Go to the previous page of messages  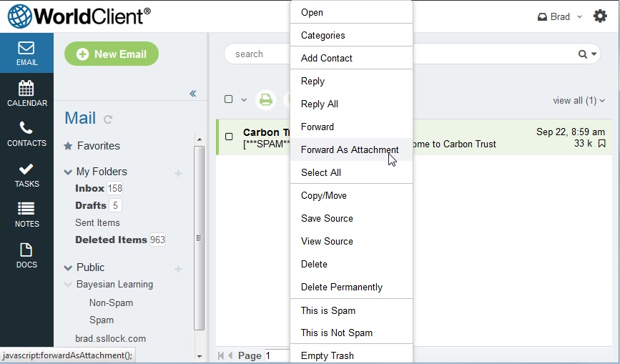click(x=230, y=355)
